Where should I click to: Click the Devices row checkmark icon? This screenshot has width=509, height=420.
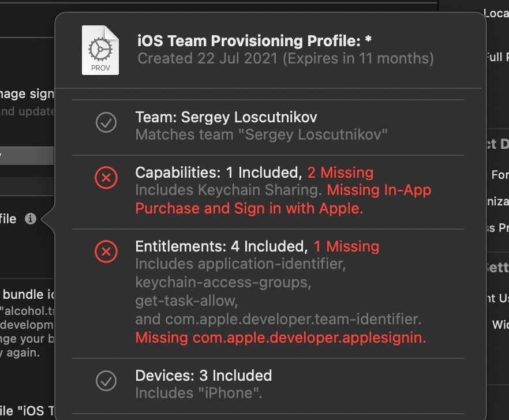tap(106, 381)
